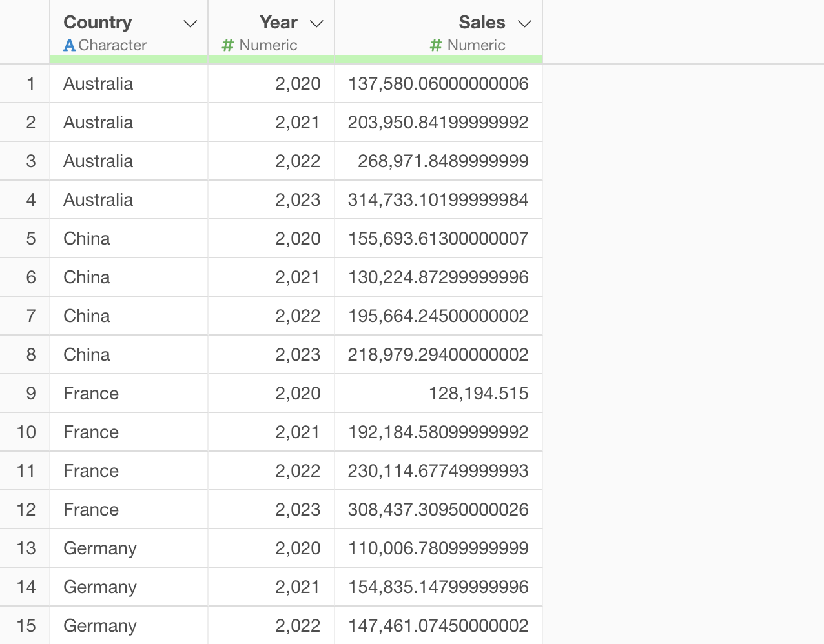Open the Year column dropdown menu
This screenshot has width=824, height=644.
316,24
